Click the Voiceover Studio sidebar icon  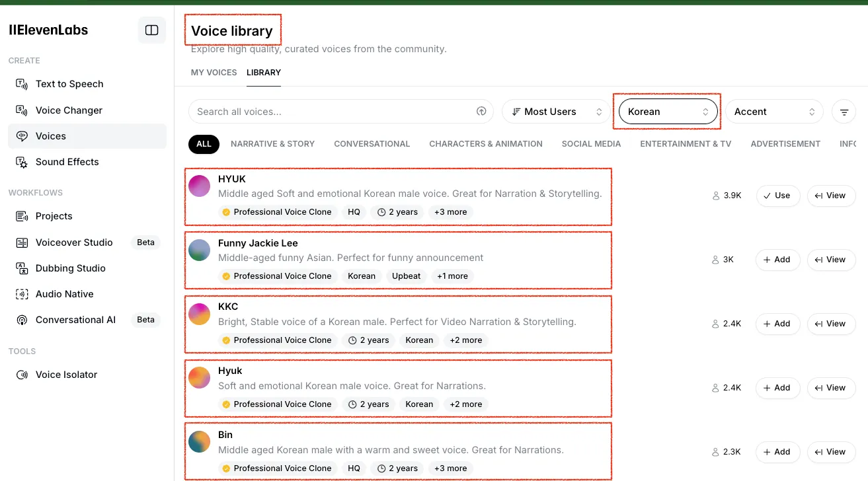[x=22, y=242]
